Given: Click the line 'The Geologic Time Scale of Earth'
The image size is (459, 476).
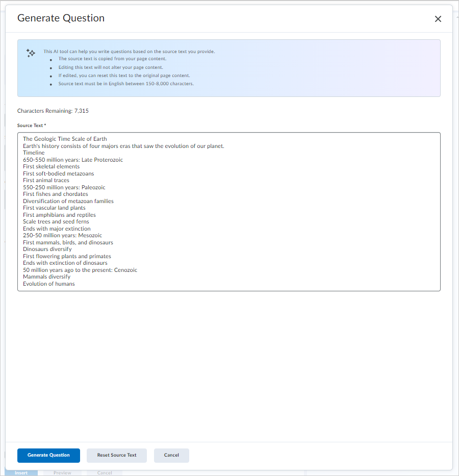Looking at the screenshot, I should 65,139.
